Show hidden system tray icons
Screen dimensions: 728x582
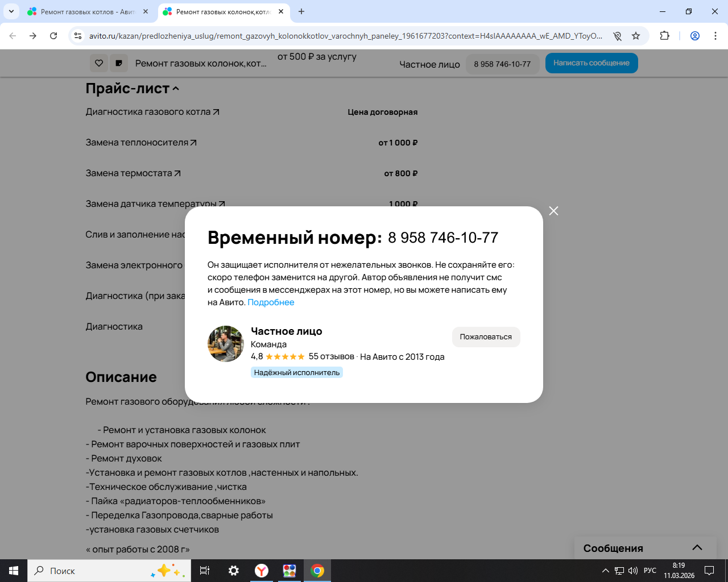[x=605, y=571]
